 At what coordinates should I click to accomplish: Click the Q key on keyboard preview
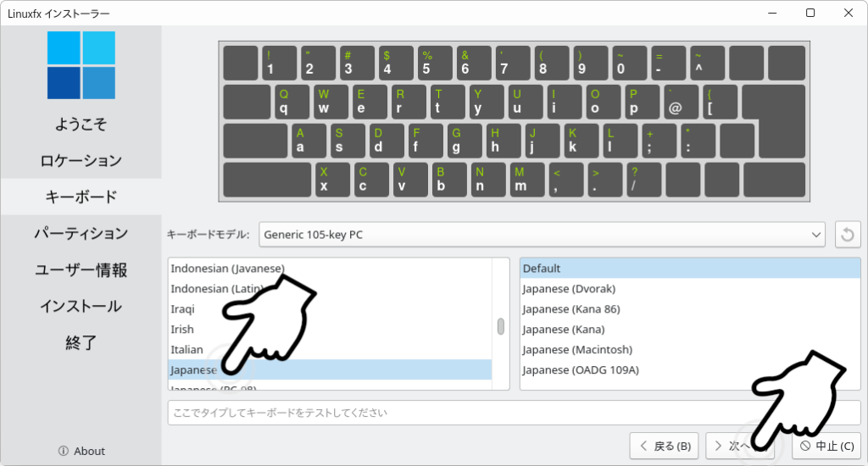click(292, 102)
